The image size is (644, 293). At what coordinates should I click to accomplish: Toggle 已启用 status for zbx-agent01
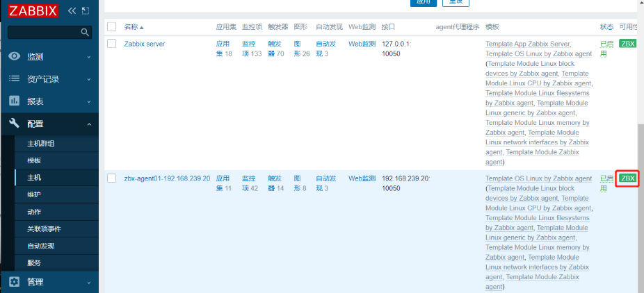606,183
